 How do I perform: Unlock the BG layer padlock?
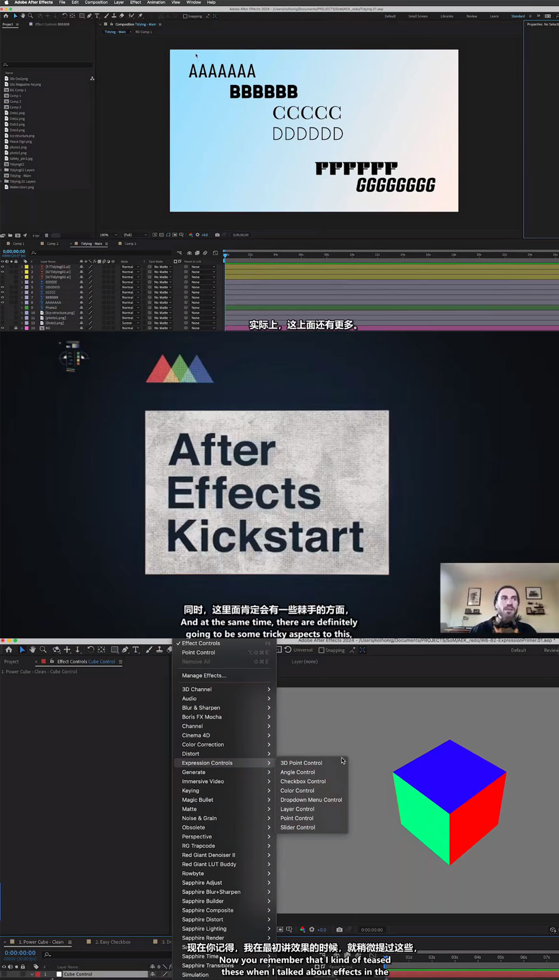(x=16, y=328)
